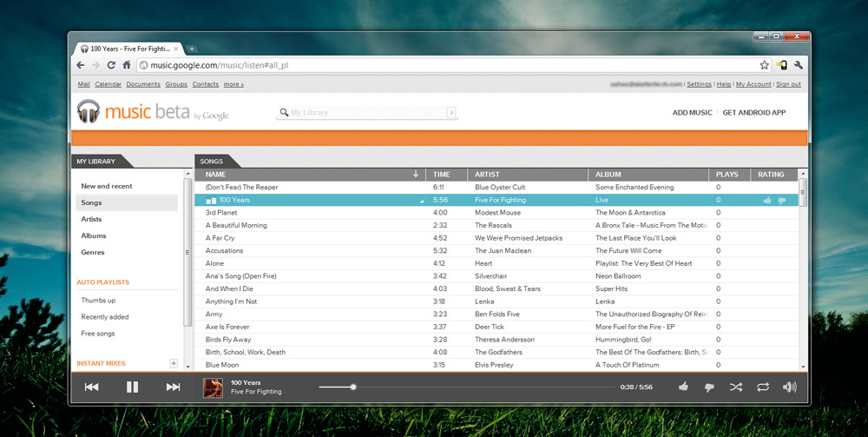Screen dimensions: 868x437
Task: Click album 'Neon Ballroom'
Action: tap(618, 275)
